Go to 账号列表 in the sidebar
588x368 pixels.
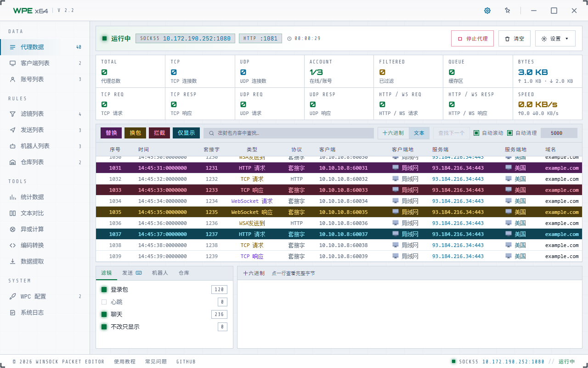[45, 79]
